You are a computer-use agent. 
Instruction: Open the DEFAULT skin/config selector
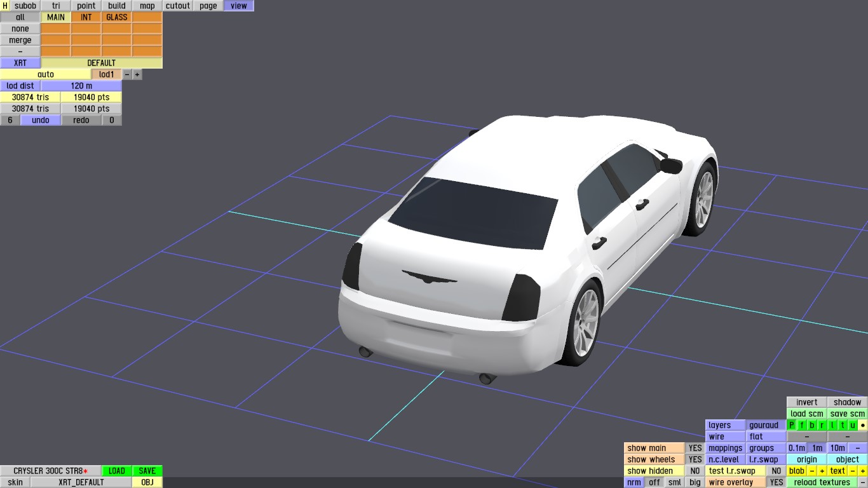(102, 63)
